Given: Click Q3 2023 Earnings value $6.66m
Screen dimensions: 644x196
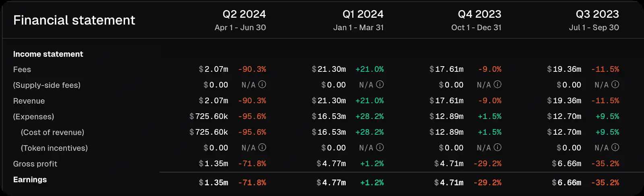Looking at the screenshot, I should click(566, 183).
